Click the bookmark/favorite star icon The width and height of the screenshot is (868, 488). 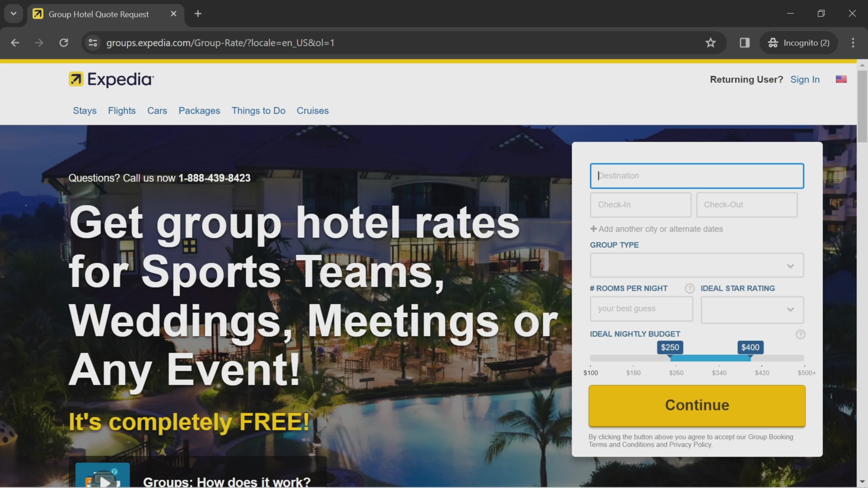coord(711,42)
